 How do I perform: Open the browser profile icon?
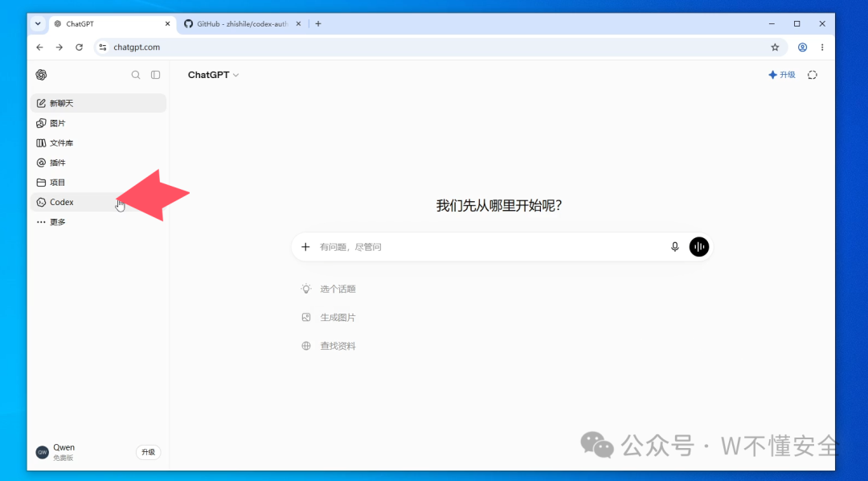802,47
